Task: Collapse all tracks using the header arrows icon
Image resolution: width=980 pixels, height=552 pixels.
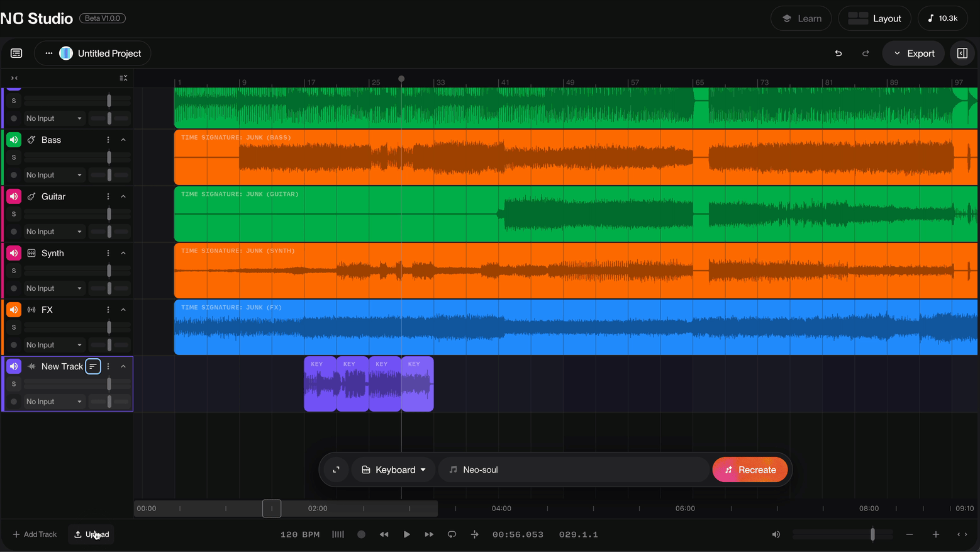Action: 14,78
